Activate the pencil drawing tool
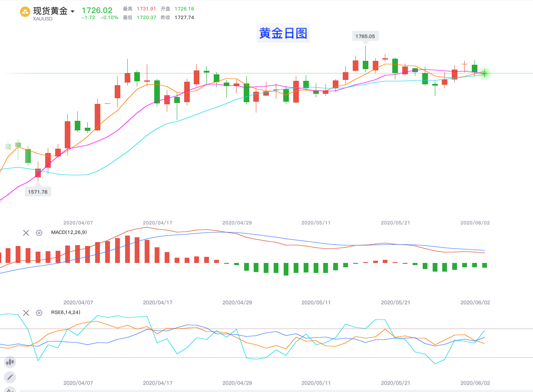 click(10, 377)
